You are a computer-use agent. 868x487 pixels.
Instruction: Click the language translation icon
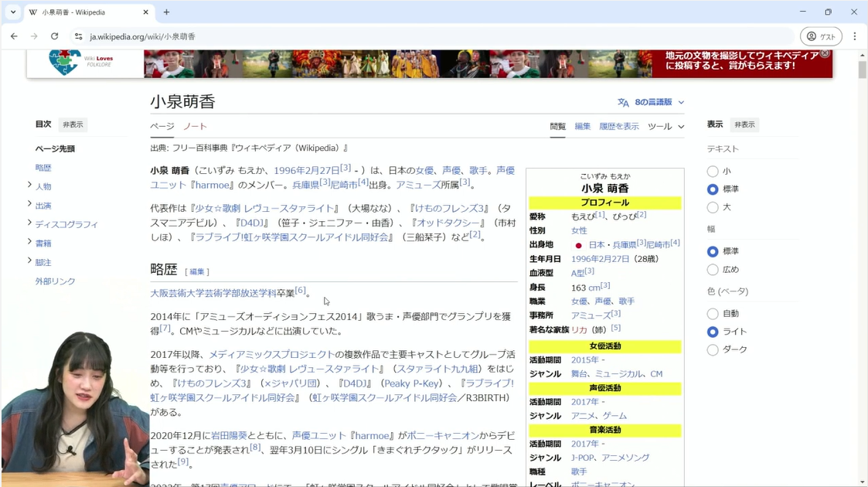623,102
